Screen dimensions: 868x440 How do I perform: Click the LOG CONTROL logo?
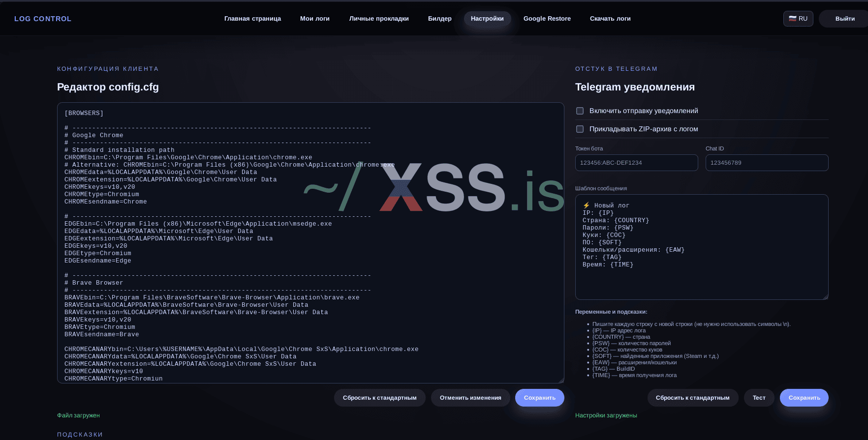tap(43, 19)
